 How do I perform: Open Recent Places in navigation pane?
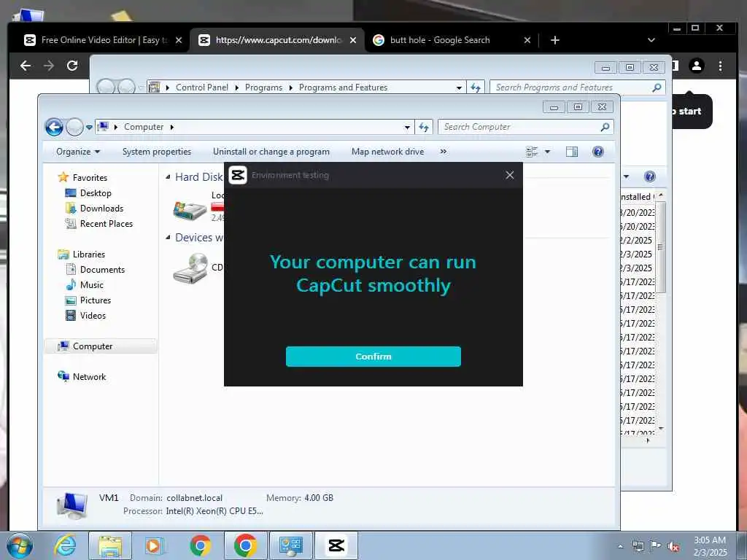click(107, 223)
